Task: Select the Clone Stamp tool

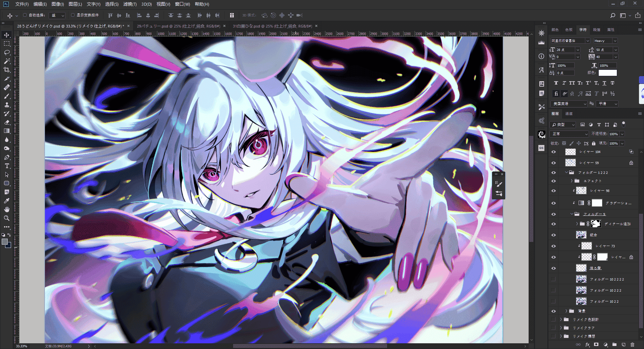Action: coord(7,105)
